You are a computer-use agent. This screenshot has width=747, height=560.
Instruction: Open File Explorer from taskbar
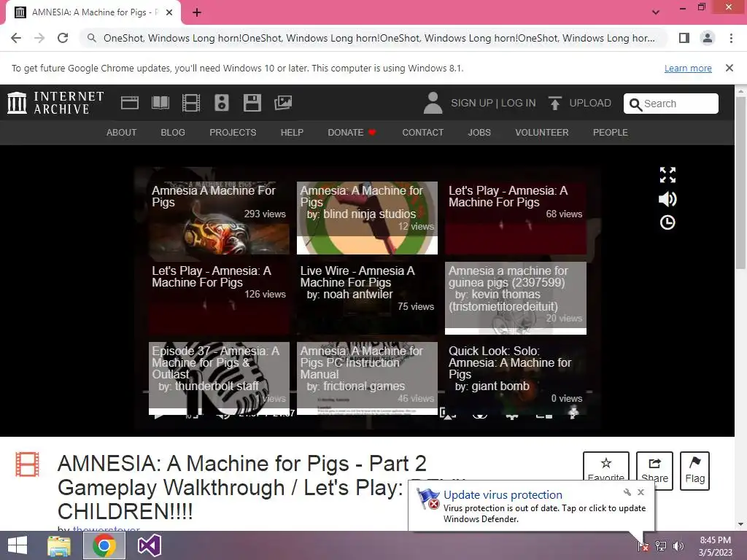pos(59,545)
